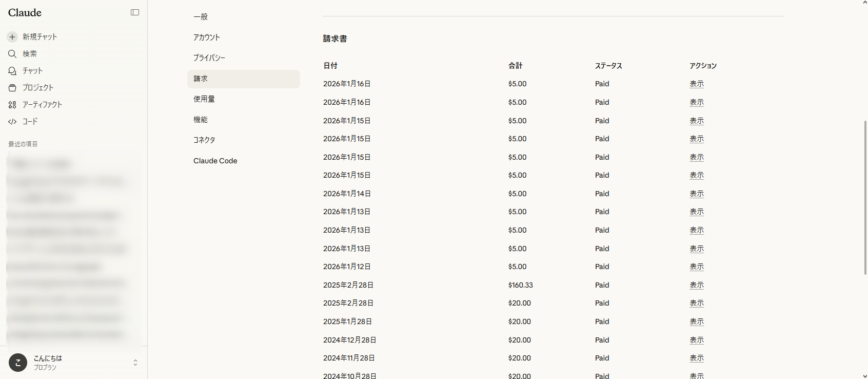Click $20.00 in 2024年12月28日 row
This screenshot has height=379, width=868.
[x=520, y=340]
